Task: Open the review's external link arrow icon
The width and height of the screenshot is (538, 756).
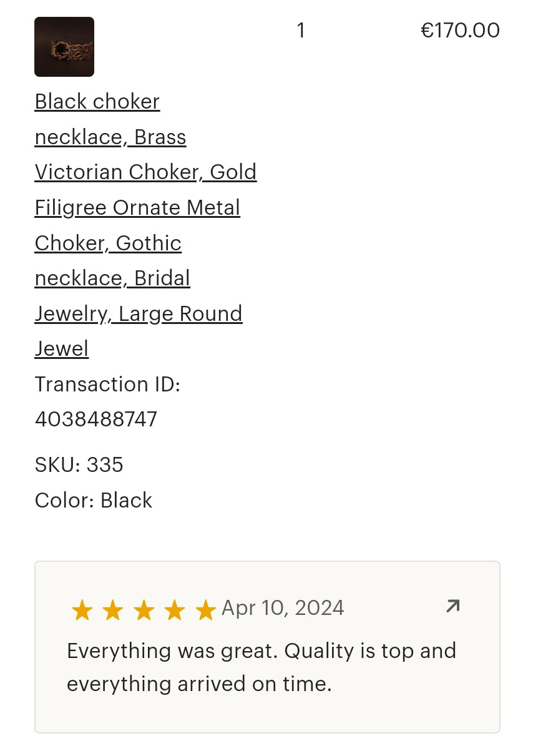Action: [x=453, y=606]
